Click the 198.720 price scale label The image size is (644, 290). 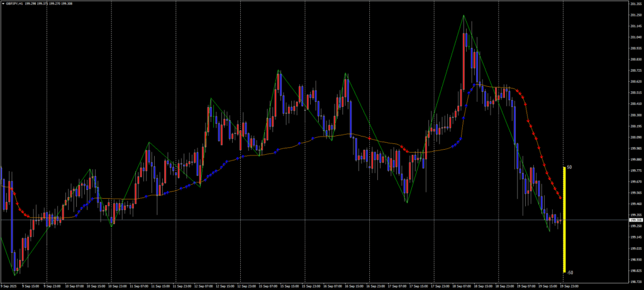click(x=635, y=281)
